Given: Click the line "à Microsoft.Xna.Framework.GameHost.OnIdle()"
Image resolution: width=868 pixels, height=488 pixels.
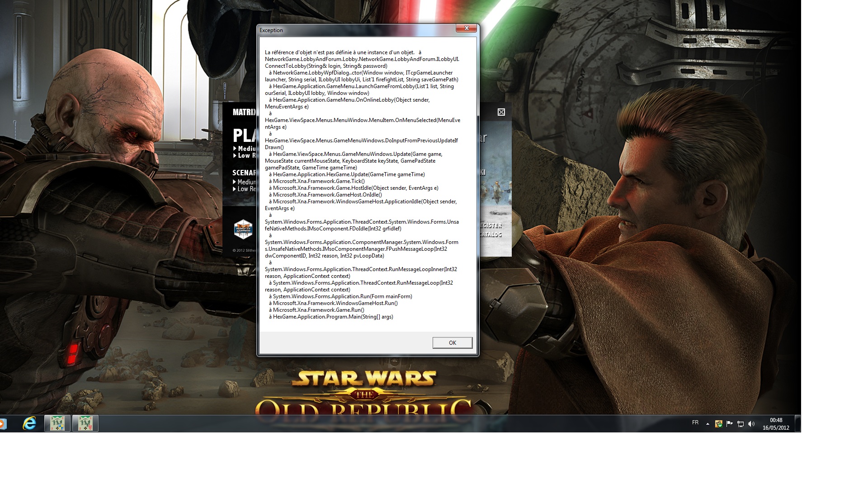Looking at the screenshot, I should pos(325,195).
